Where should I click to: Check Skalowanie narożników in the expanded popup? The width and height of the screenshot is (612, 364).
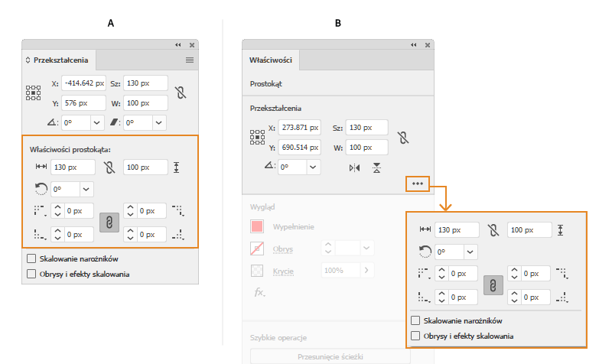pos(415,321)
